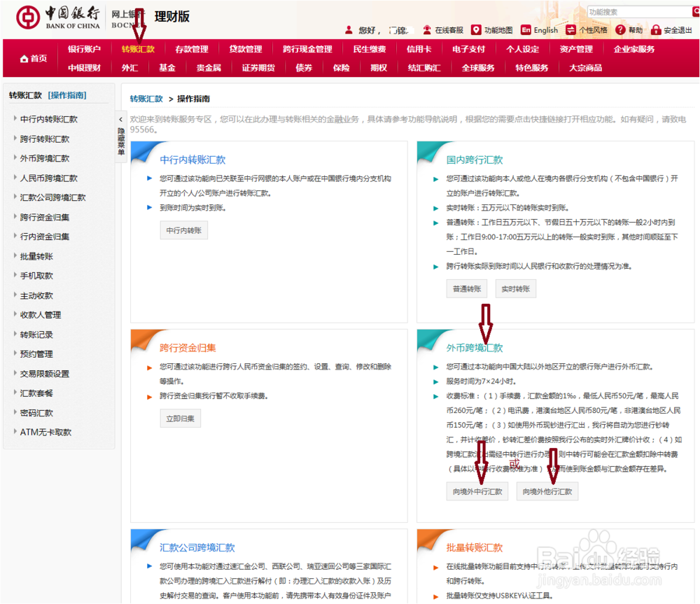
Task: Open the 基金 menu
Action: pyautogui.click(x=167, y=68)
